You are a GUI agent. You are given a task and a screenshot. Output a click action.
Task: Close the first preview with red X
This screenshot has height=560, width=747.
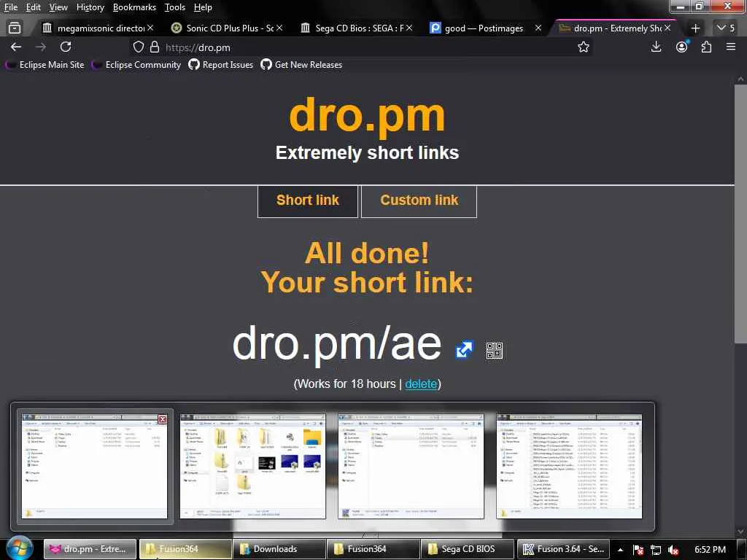pyautogui.click(x=163, y=419)
